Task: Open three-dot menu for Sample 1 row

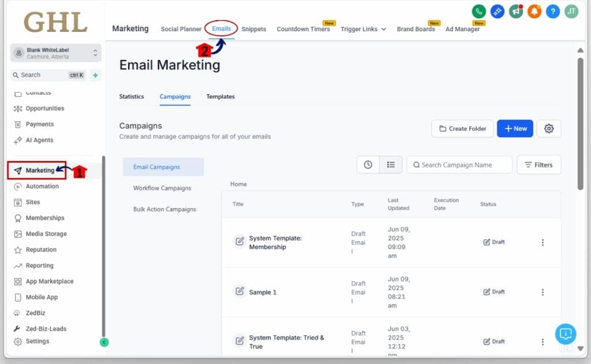Action: [x=543, y=292]
